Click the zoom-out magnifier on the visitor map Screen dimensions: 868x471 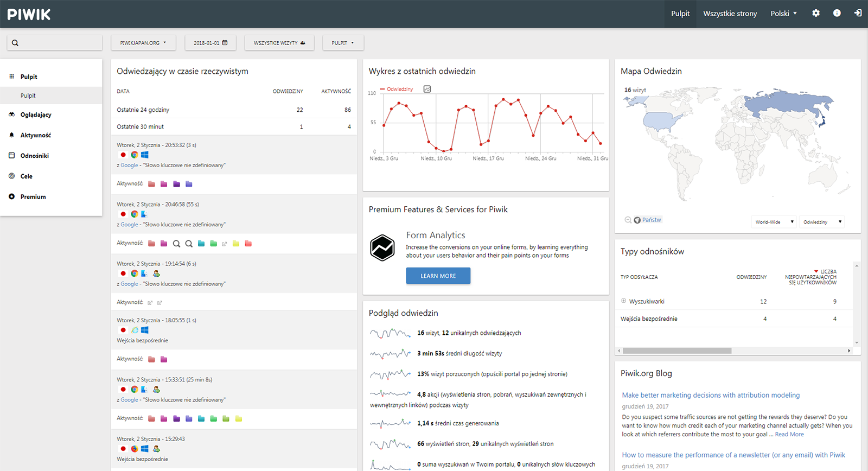[628, 220]
